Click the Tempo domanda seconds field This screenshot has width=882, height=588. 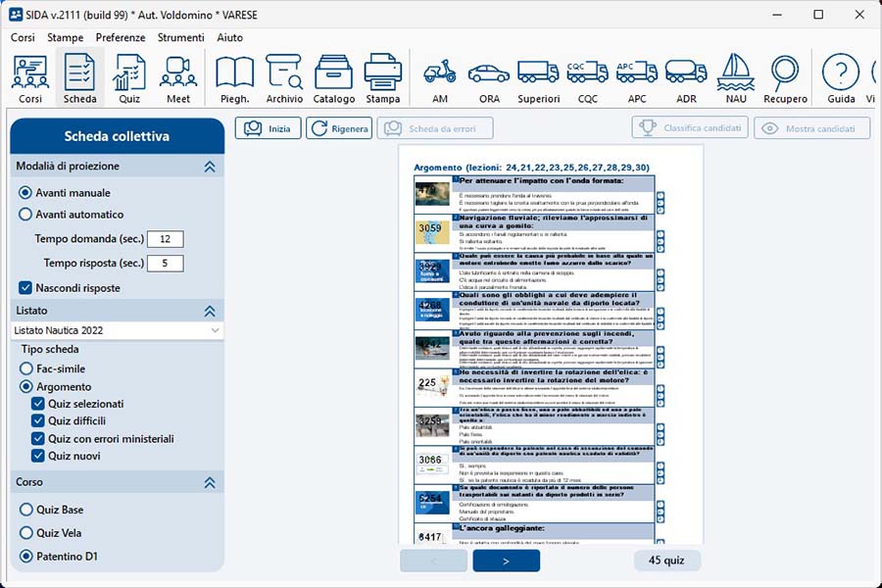pos(165,239)
